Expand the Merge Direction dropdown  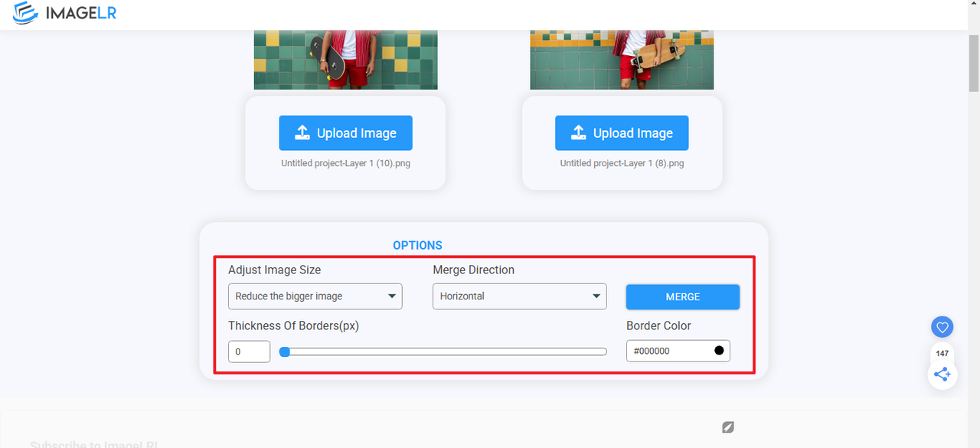point(519,296)
